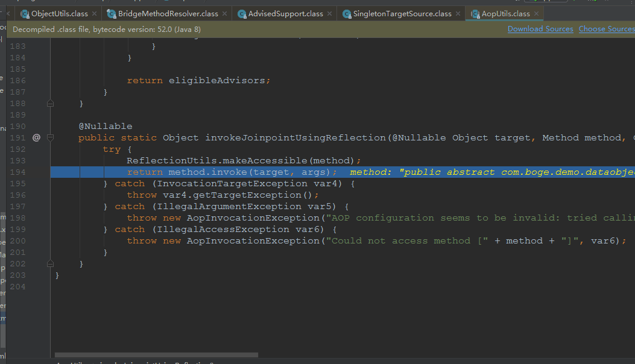Click InvocationTargetException in catch clause

tap(232, 184)
